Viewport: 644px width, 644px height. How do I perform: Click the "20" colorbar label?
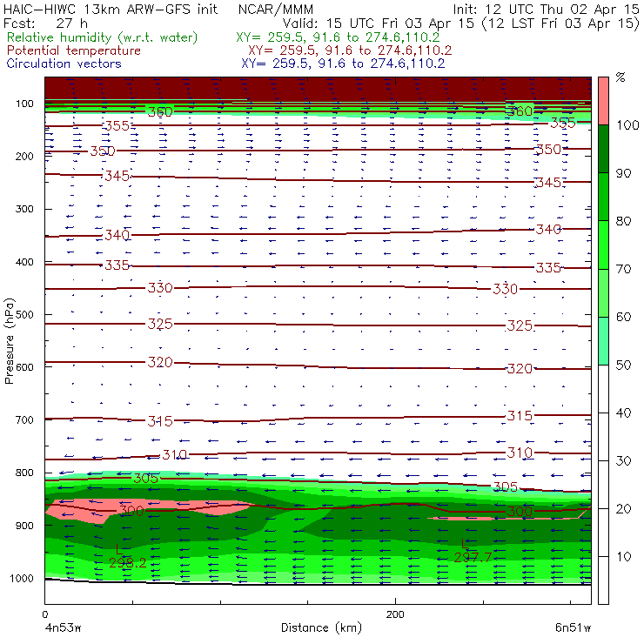[x=623, y=509]
